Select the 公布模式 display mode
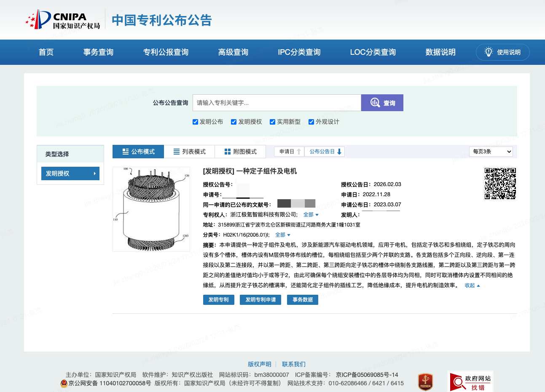This screenshot has height=392, width=545. click(x=138, y=151)
